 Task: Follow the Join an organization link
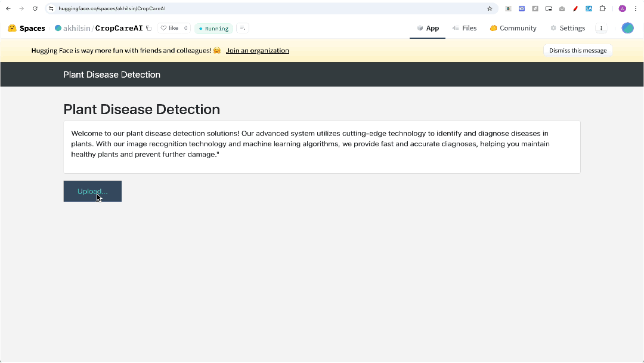[257, 51]
